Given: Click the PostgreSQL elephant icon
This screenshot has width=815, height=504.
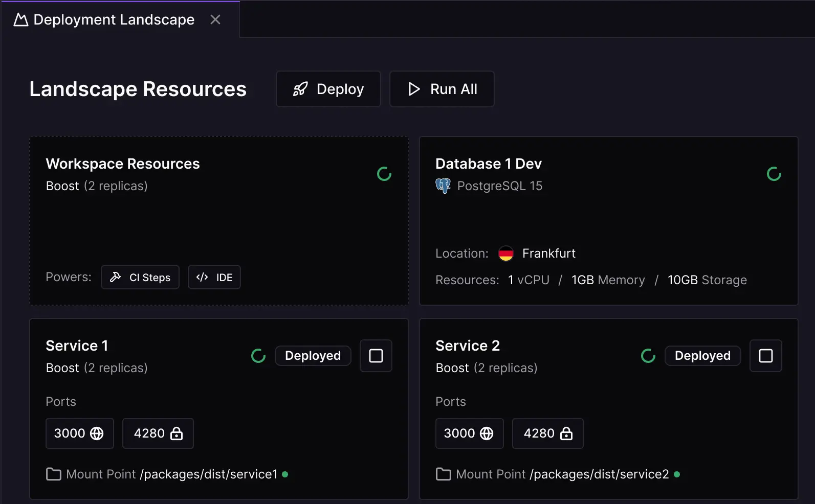Looking at the screenshot, I should (x=443, y=186).
